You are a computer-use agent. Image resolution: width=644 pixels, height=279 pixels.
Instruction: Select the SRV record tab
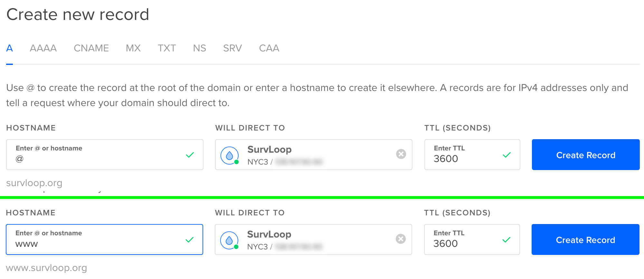[232, 48]
